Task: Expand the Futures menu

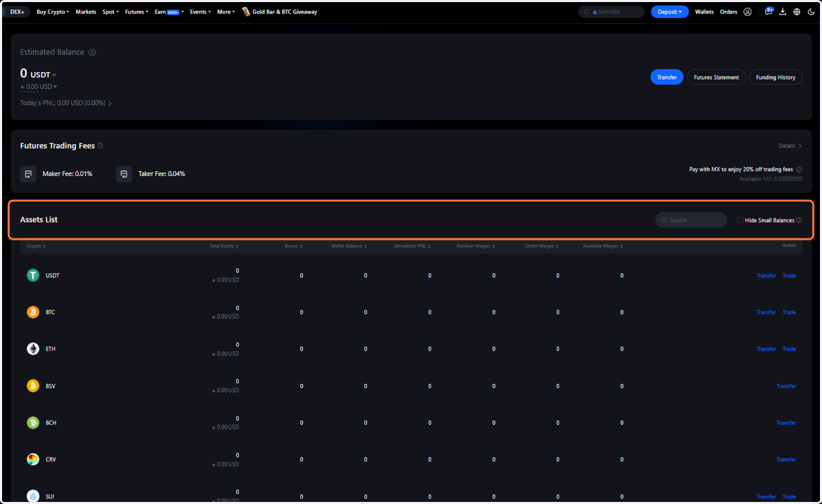Action: 136,12
